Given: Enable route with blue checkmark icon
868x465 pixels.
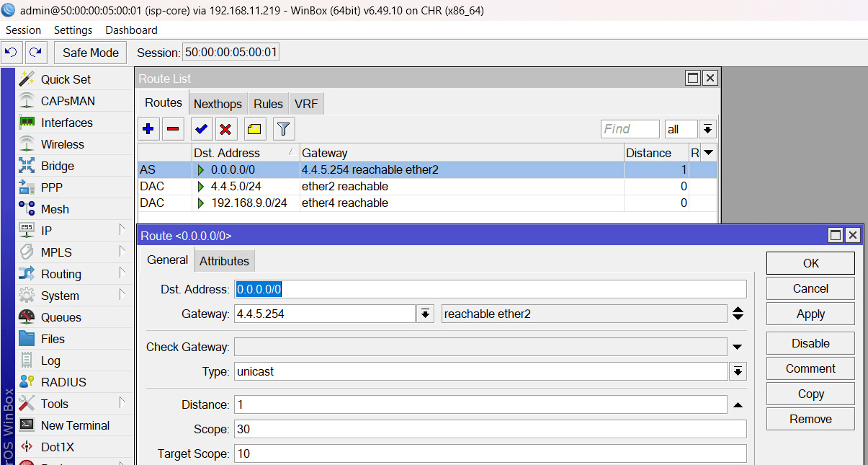Looking at the screenshot, I should coord(202,129).
